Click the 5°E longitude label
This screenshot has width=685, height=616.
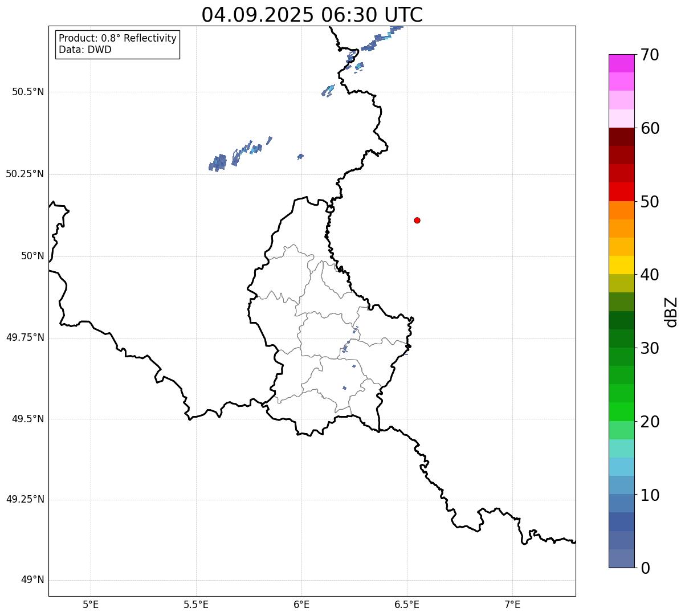point(91,604)
